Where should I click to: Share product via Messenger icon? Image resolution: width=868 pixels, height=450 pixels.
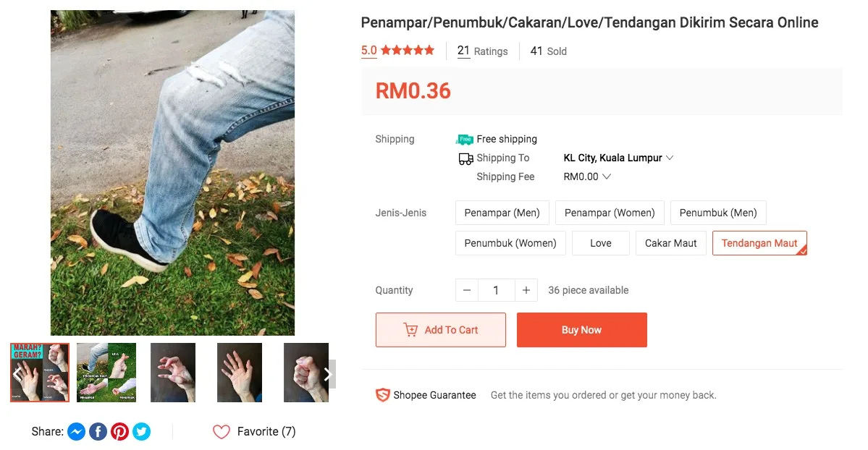(x=76, y=432)
